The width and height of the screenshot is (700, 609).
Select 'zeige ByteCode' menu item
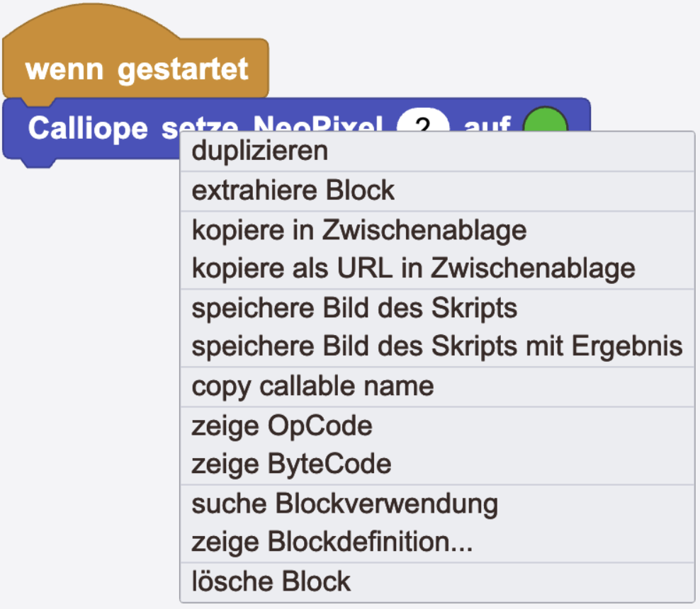pyautogui.click(x=291, y=465)
